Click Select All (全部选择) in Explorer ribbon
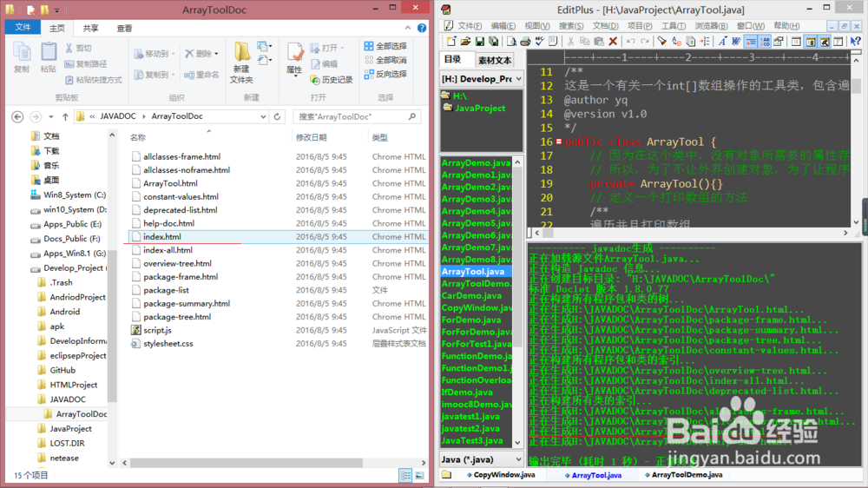868x488 pixels. 386,46
